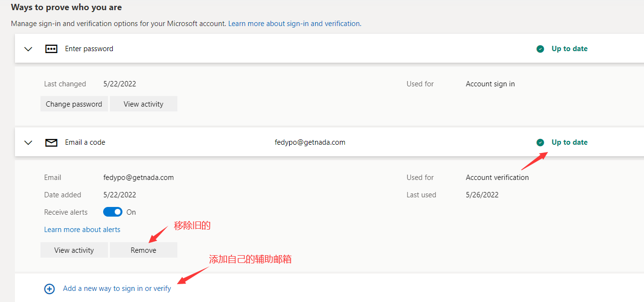Click green checkmark in the Enter password row
This screenshot has height=302, width=644.
540,49
